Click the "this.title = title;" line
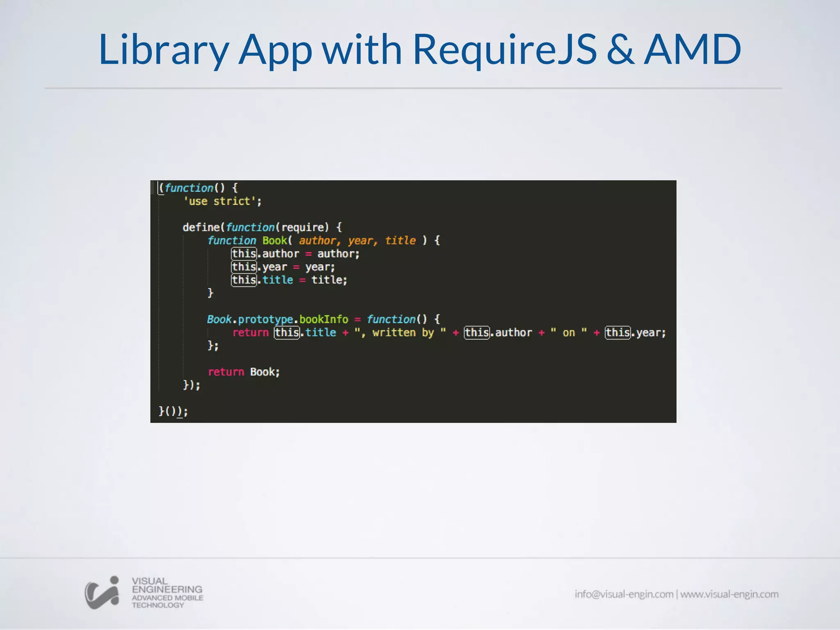 click(289, 280)
